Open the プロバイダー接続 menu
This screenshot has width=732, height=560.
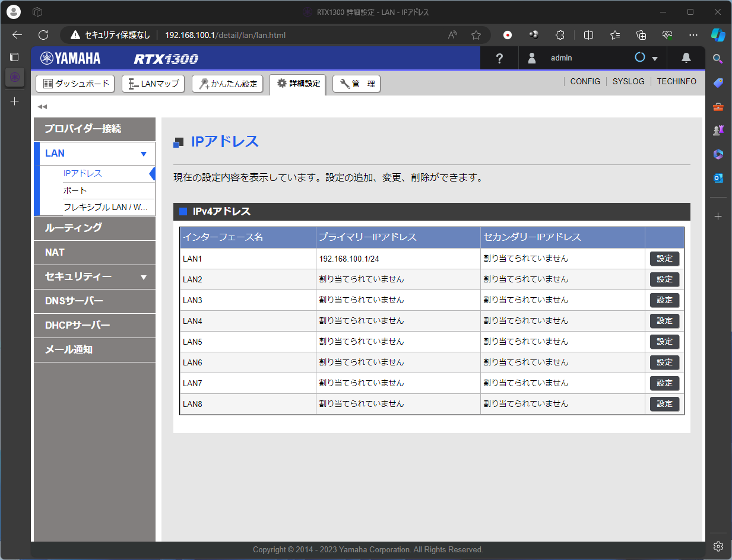(x=94, y=129)
